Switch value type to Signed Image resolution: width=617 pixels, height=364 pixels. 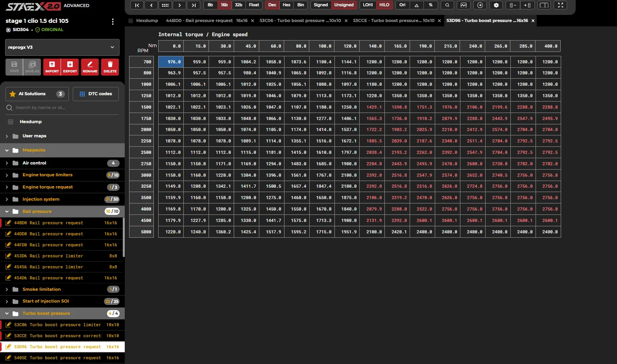321,5
